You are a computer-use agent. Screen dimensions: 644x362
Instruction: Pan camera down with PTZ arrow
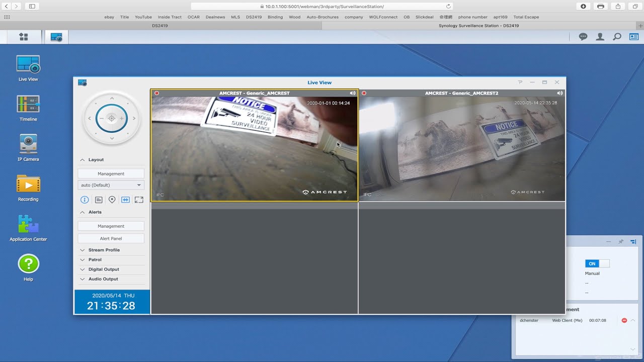112,138
